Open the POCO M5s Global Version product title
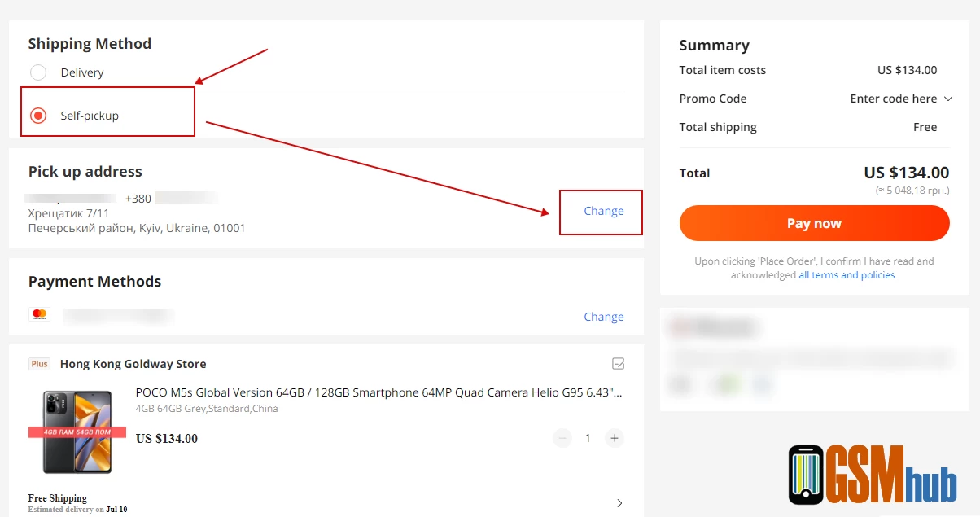Screen dimensions: 980x517 378,392
